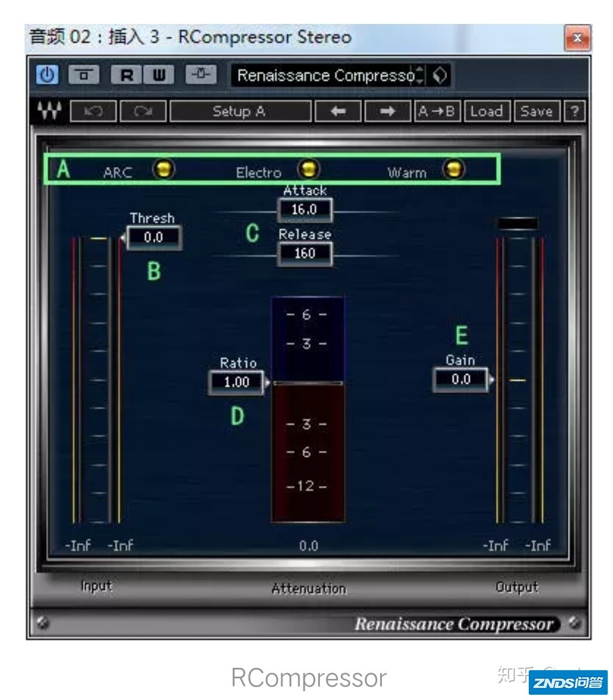The height and width of the screenshot is (700, 613).
Task: Select the next preset right arrow
Action: pyautogui.click(x=388, y=111)
